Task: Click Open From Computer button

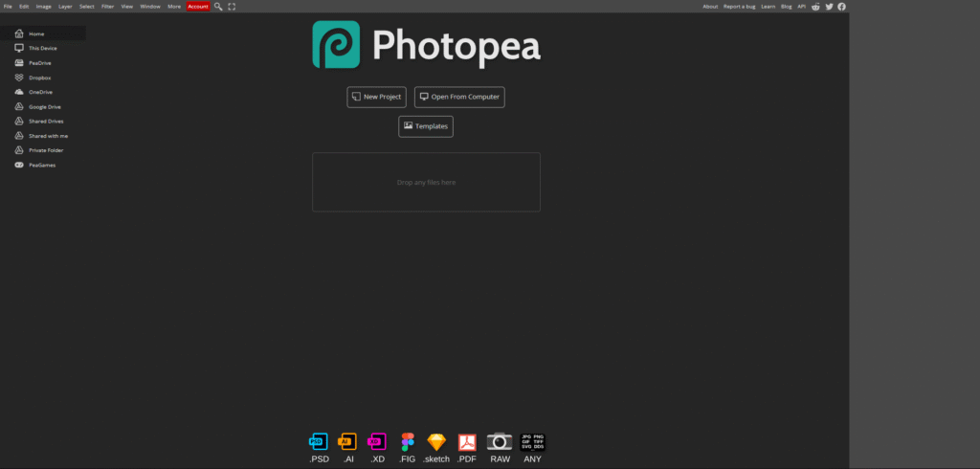Action: (458, 97)
